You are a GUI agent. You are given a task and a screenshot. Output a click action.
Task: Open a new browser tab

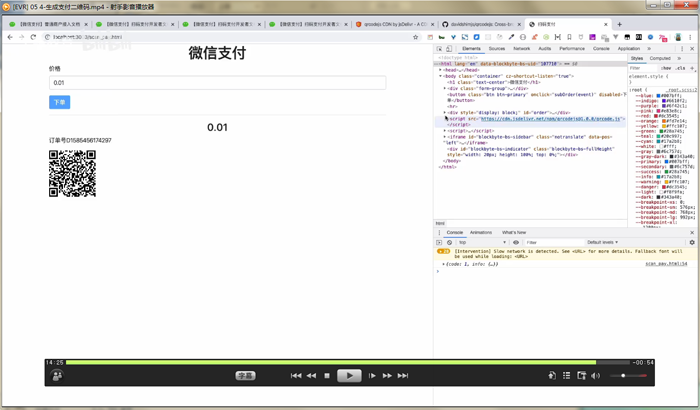pyautogui.click(x=619, y=24)
